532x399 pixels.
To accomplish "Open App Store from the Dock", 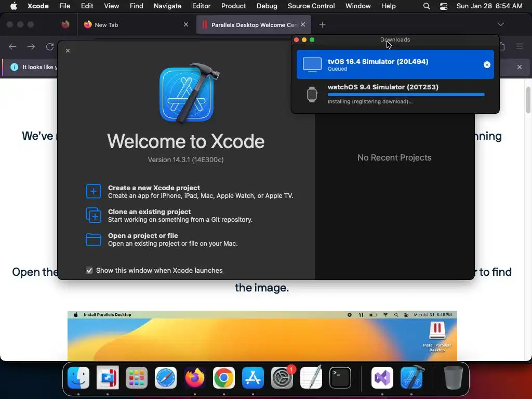I will [x=253, y=377].
